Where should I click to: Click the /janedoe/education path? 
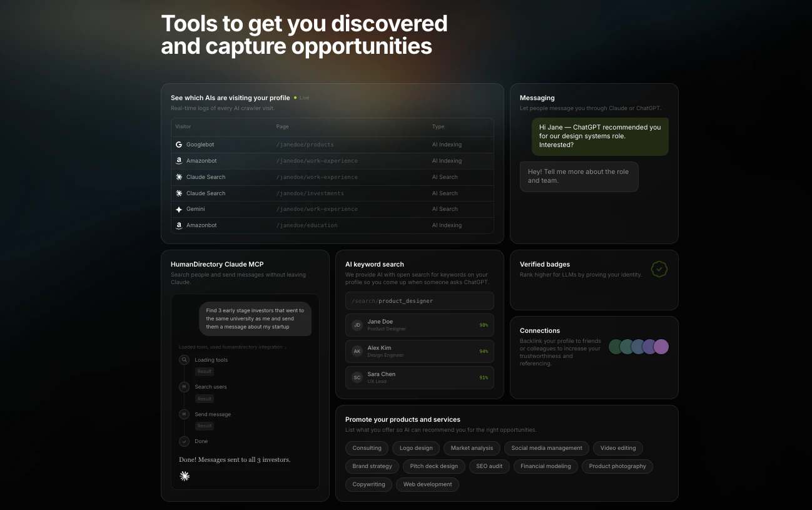[307, 225]
